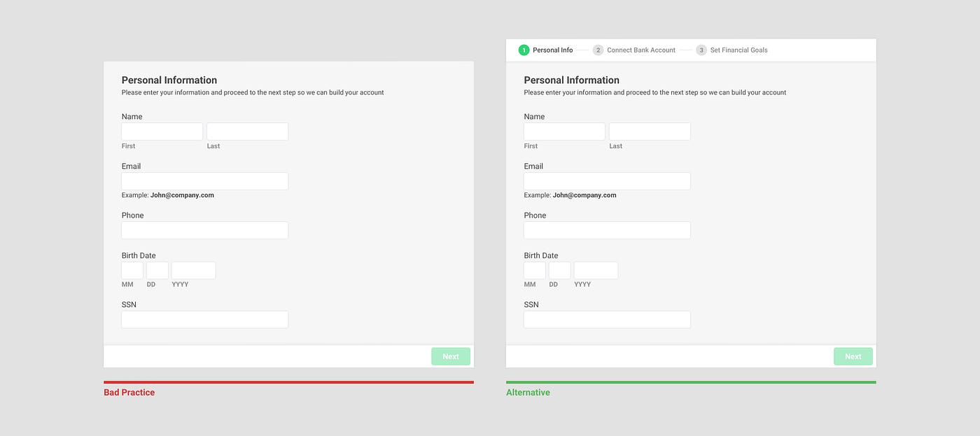Click SSN label in Bad Practice form
Image resolution: width=980 pixels, height=436 pixels.
pos(129,304)
